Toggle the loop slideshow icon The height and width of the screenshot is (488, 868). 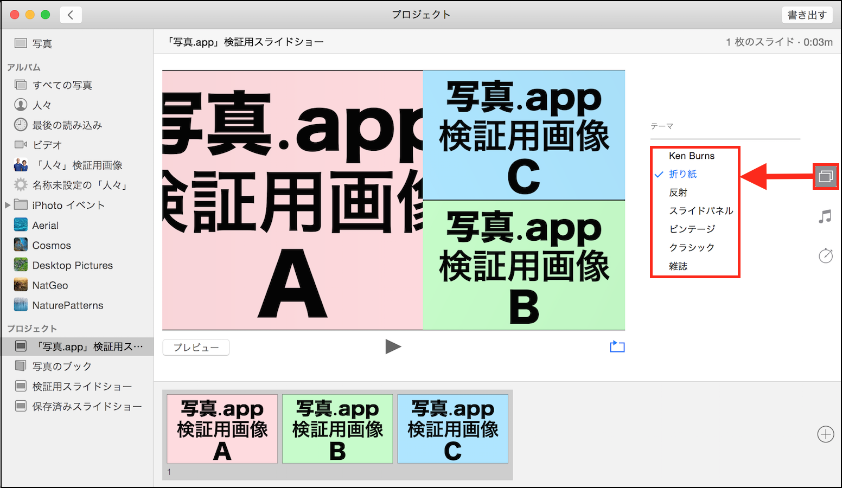coord(617,347)
